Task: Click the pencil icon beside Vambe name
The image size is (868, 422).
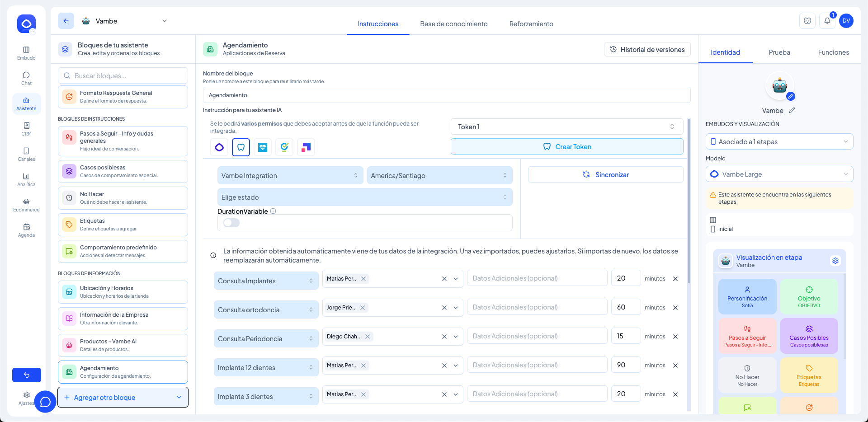Action: (x=792, y=110)
